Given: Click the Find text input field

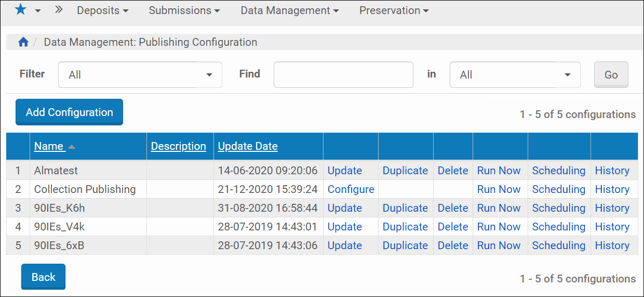Looking at the screenshot, I should [x=343, y=75].
